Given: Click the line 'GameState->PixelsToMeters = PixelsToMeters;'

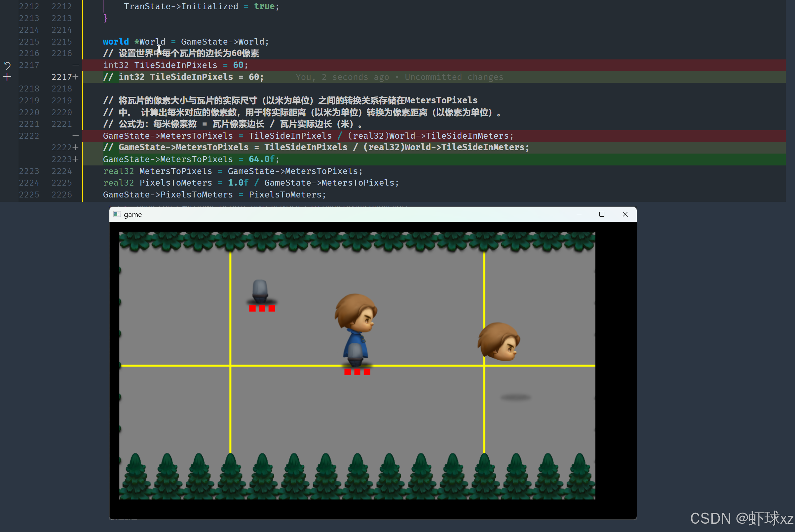Looking at the screenshot, I should 214,195.
